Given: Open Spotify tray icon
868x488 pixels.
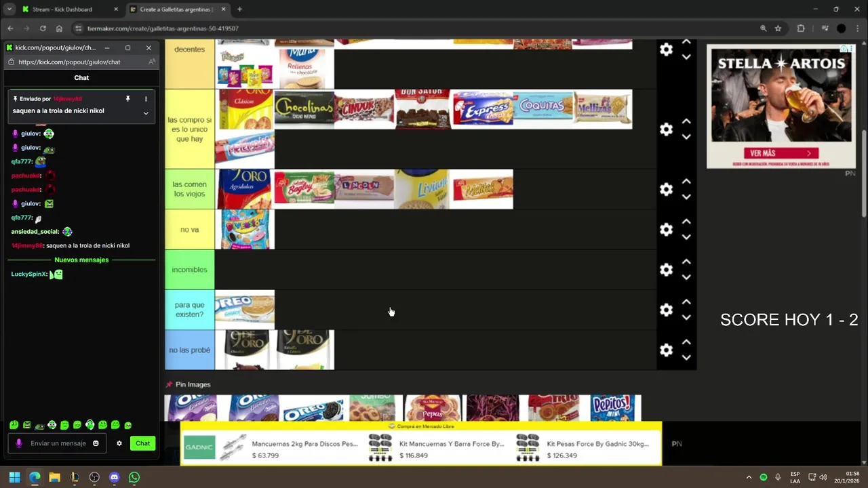Looking at the screenshot, I should (x=764, y=477).
